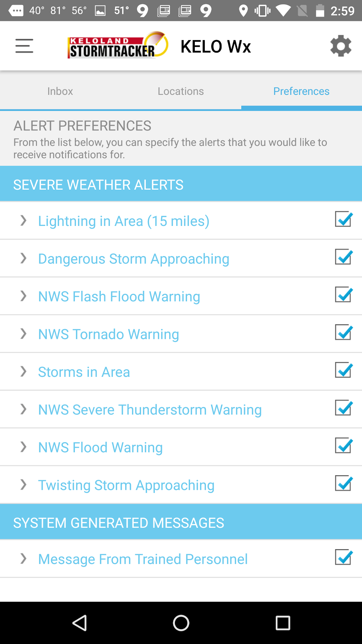Uncheck Lightning in Area alert checkbox
Image resolution: width=362 pixels, height=644 pixels.
pyautogui.click(x=343, y=219)
